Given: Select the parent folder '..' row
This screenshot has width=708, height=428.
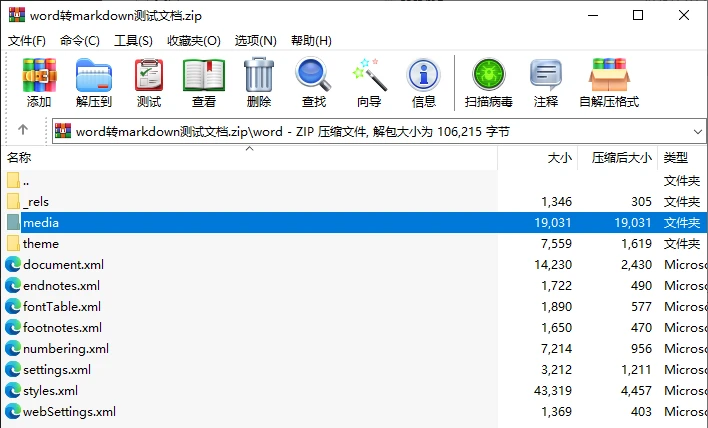Looking at the screenshot, I should [x=354, y=181].
